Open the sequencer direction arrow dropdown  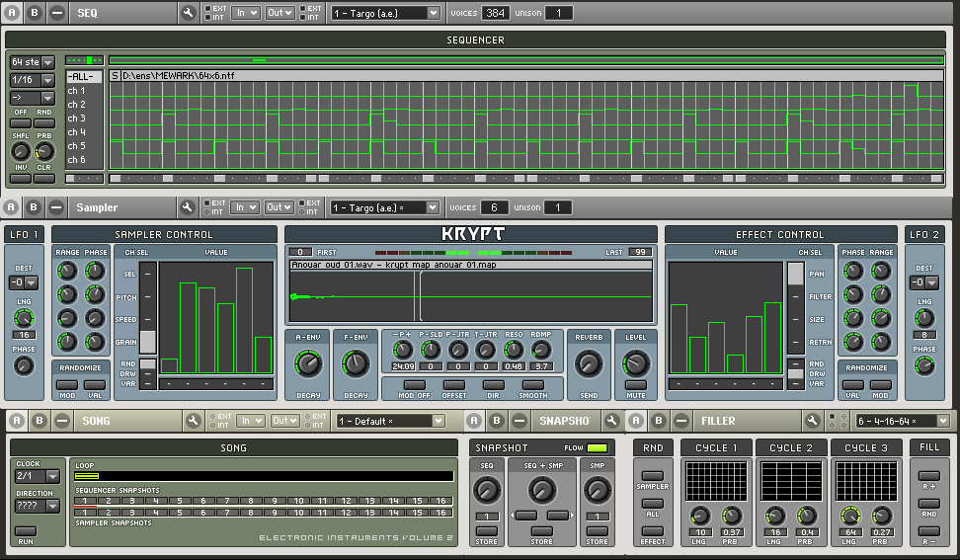[32, 98]
